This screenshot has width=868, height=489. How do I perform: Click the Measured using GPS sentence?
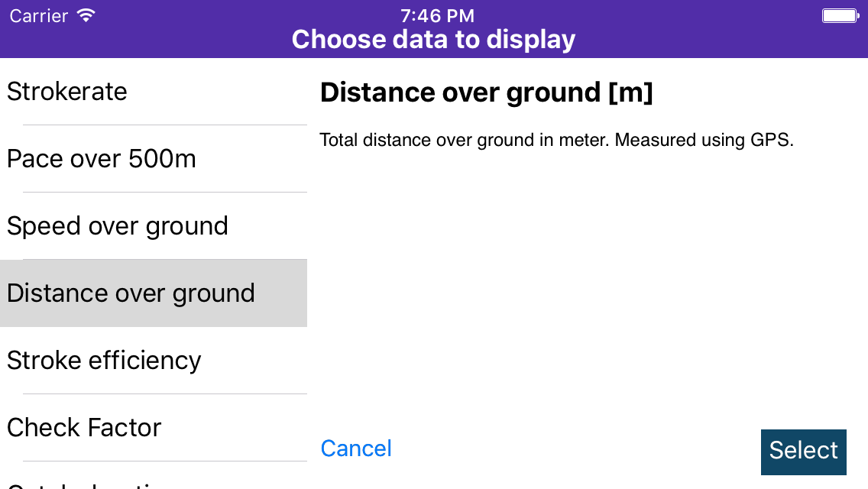click(704, 141)
